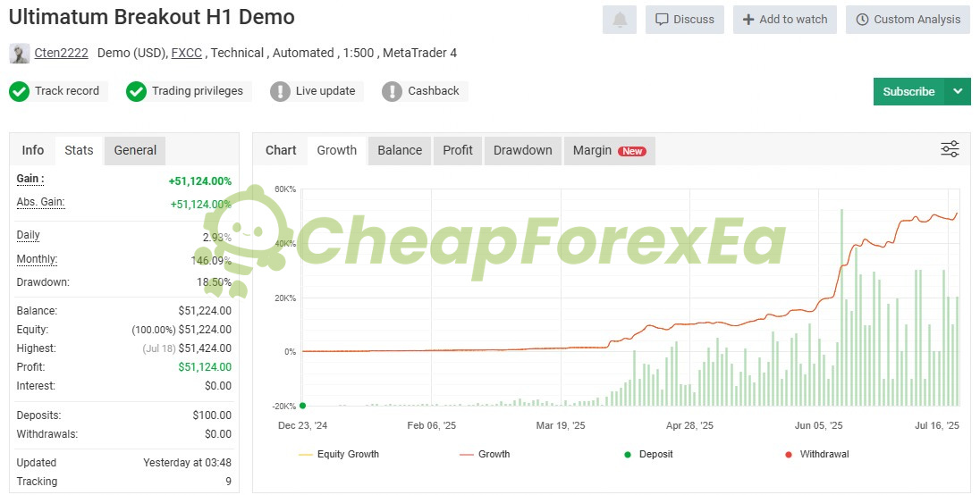Screen dimensions: 980x495
Task: Click the green $51,124.00 Profit value
Action: click(x=205, y=367)
